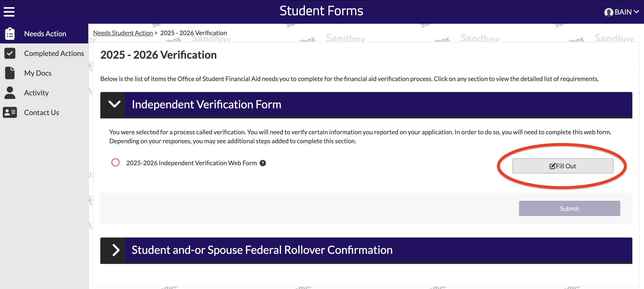Open Contact Us from the sidebar menu
The width and height of the screenshot is (644, 289).
point(41,112)
